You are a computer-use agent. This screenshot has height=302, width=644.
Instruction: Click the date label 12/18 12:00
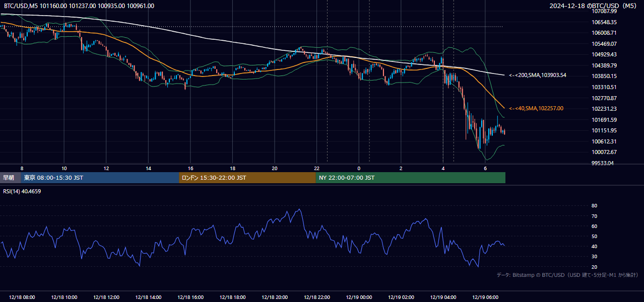click(106, 297)
